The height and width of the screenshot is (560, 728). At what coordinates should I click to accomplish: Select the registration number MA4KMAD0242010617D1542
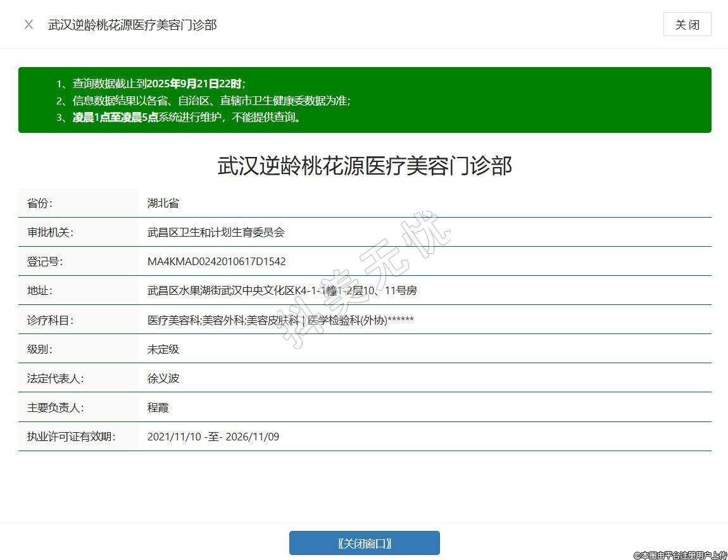217,261
